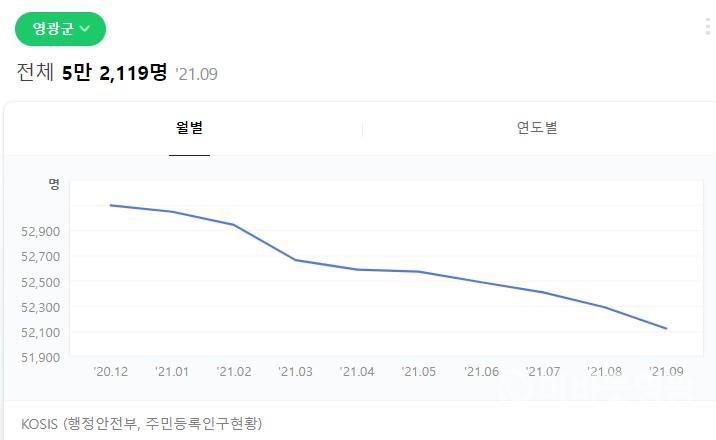
Task: Click the '21.01 x-axis label
Action: (x=172, y=372)
